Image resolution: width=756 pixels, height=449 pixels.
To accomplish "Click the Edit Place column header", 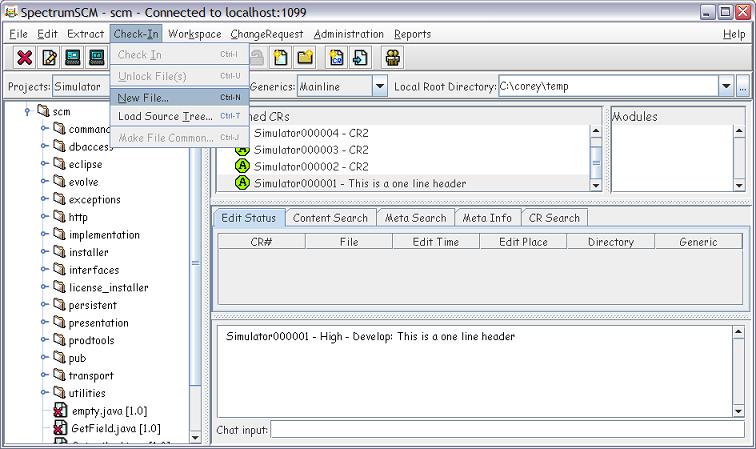I will click(523, 242).
